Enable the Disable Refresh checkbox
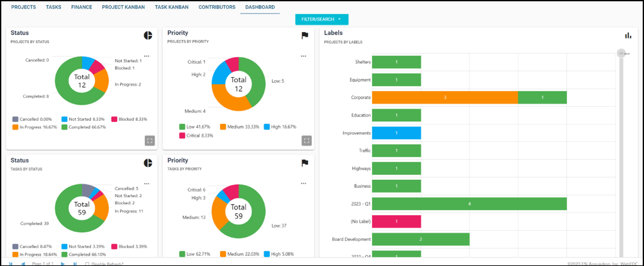The width and height of the screenshot is (644, 266). pos(88,263)
